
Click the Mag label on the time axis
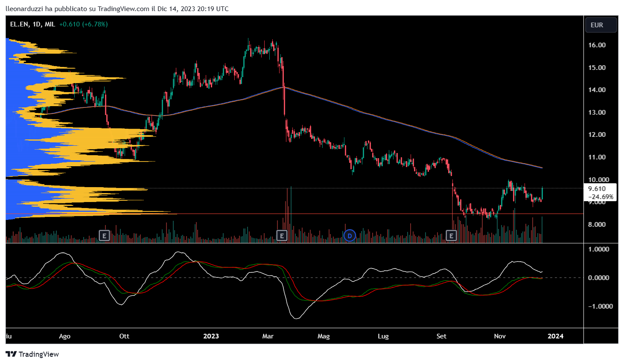point(324,336)
